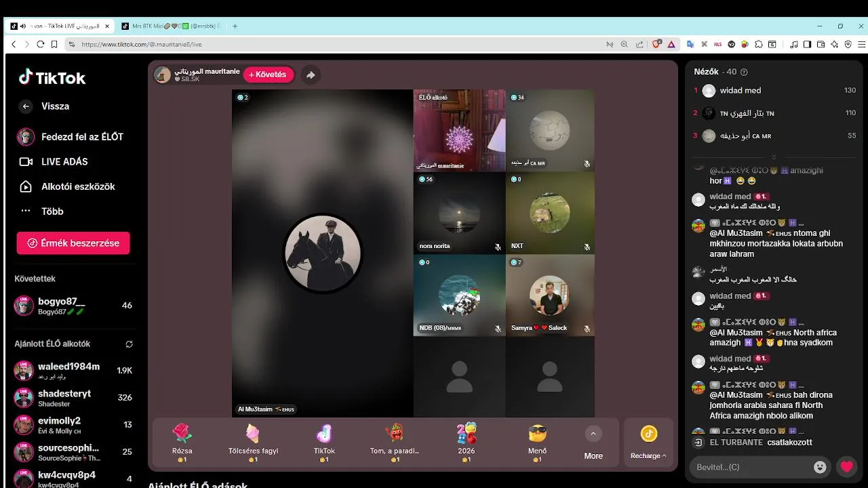Screen dimensions: 868x488
Task: Click the Vissza back arrow icon
Action: (x=26, y=106)
